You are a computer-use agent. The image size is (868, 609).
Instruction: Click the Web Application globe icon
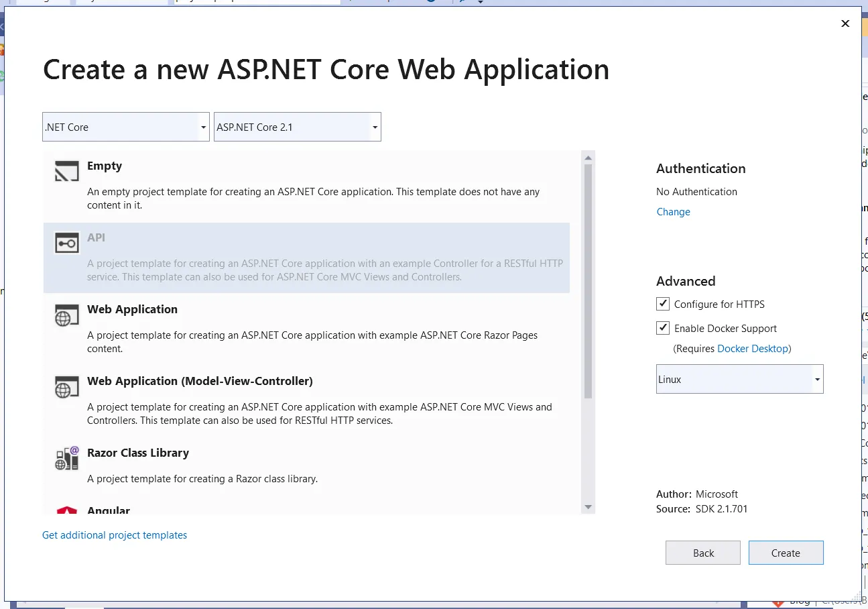67,315
